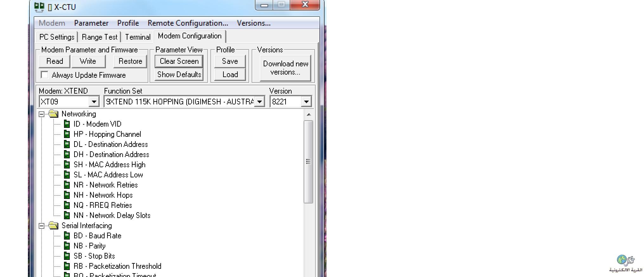Click the Serial Interfacing folder icon
This screenshot has width=644, height=277.
click(53, 226)
